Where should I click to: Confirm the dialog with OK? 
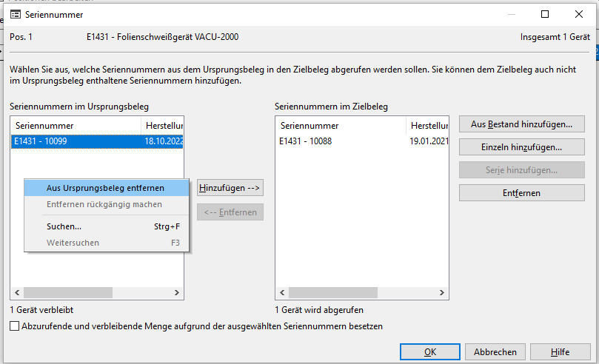click(x=429, y=352)
